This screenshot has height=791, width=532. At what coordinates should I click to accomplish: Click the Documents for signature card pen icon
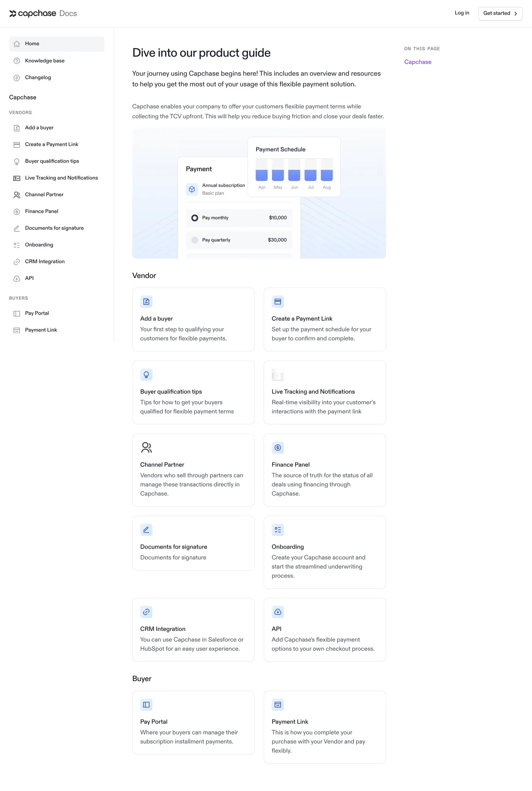146,530
